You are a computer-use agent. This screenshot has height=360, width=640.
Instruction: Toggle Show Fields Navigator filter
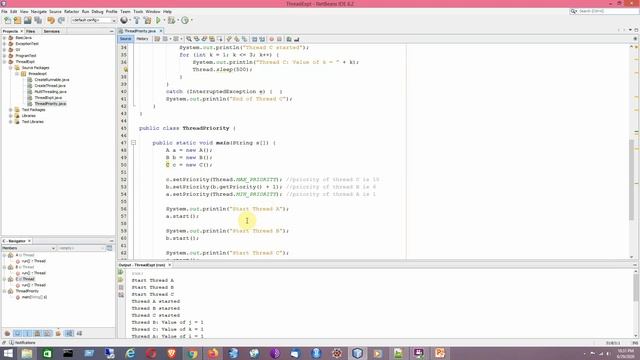point(17,333)
